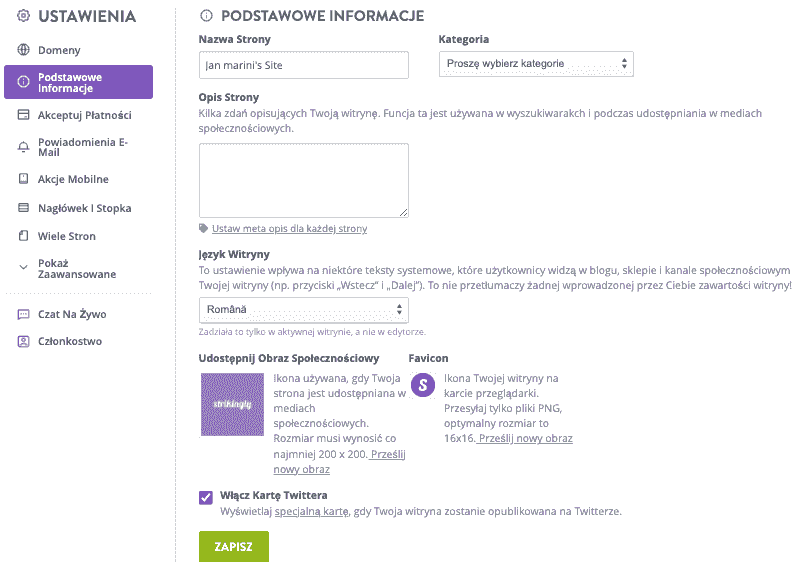Open the Język Witryny language dropdown
The image size is (808, 562).
click(x=303, y=310)
